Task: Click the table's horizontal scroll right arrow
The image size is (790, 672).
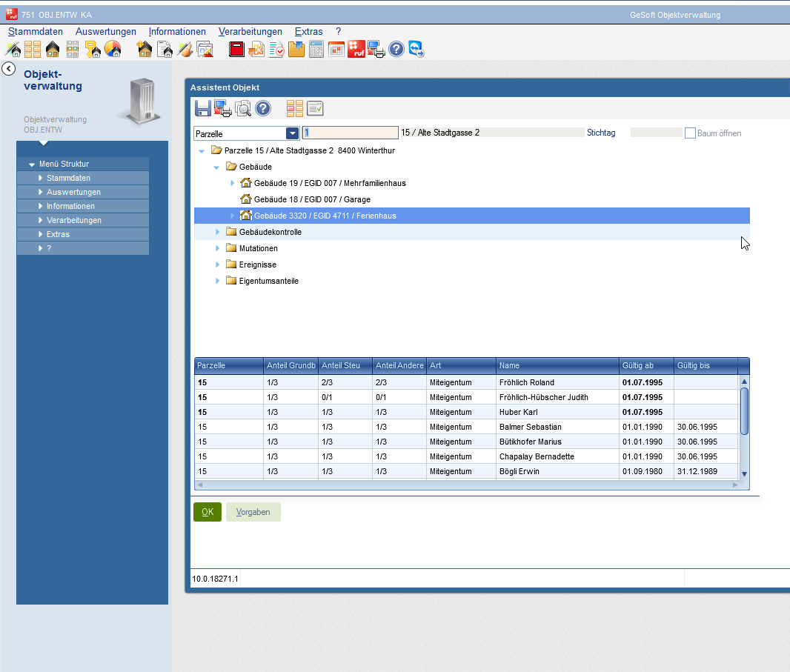Action: [x=735, y=485]
